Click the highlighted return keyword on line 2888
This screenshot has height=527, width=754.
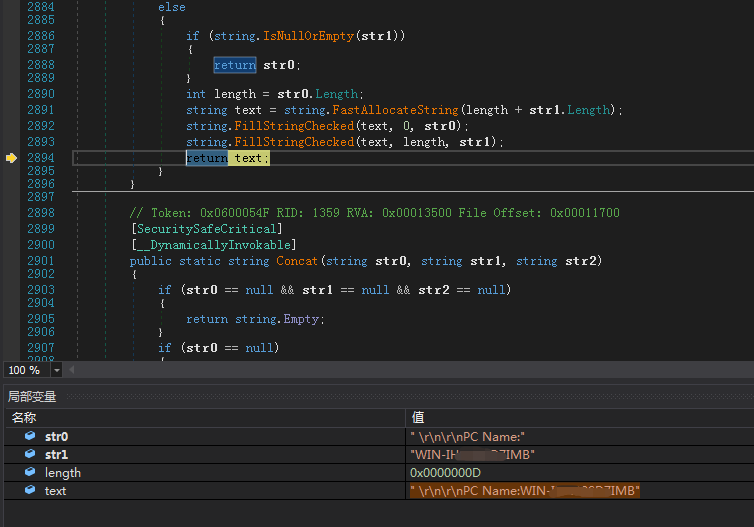coord(235,65)
